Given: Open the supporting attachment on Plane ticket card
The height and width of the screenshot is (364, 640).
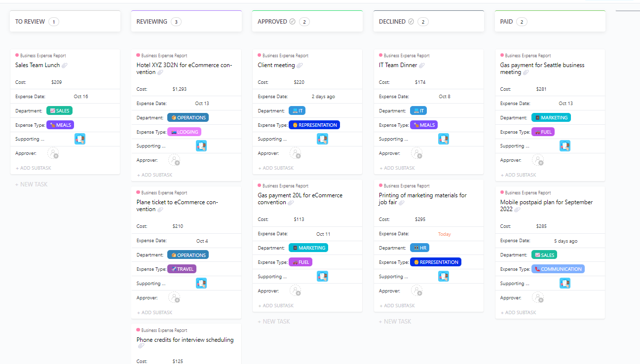Looking at the screenshot, I should point(201,283).
